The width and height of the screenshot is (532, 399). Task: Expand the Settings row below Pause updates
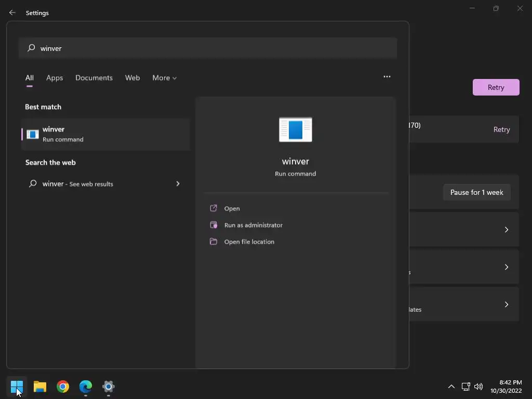pos(506,230)
